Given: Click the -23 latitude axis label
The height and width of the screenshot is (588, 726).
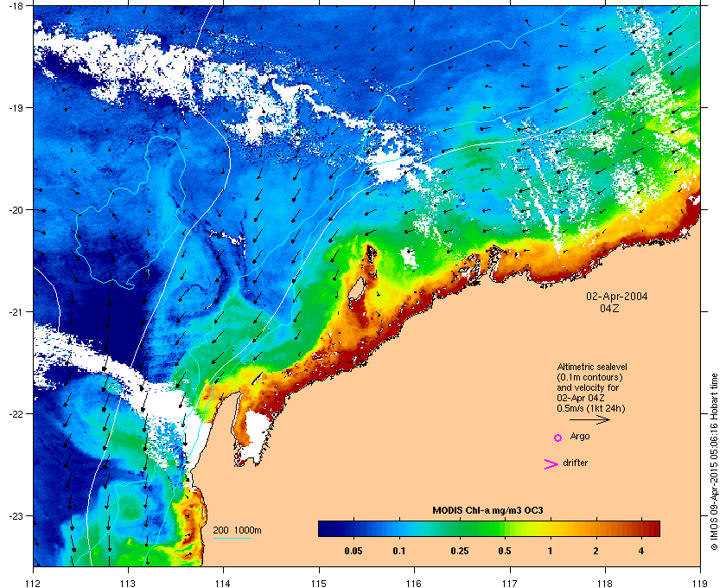Looking at the screenshot, I should tap(16, 515).
